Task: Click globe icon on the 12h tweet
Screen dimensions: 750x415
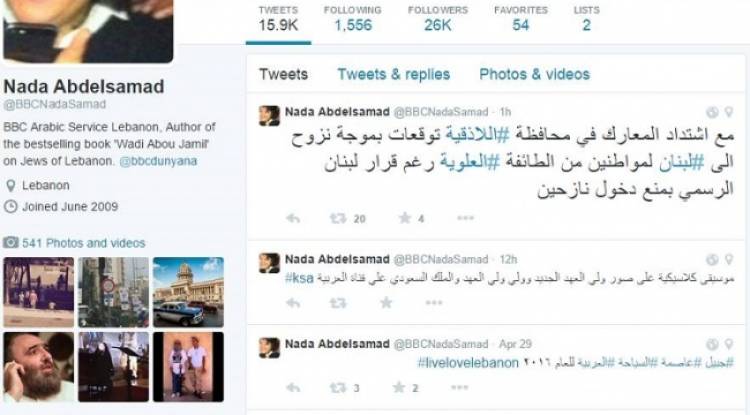Action: 712,259
